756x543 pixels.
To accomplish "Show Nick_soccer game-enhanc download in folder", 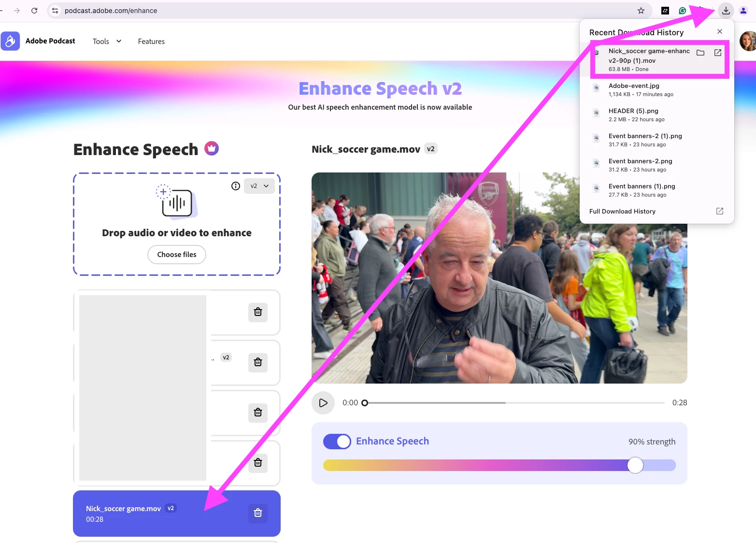I will [700, 53].
